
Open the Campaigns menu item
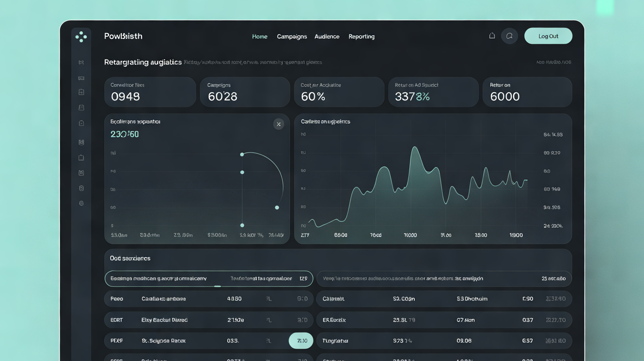coord(292,36)
